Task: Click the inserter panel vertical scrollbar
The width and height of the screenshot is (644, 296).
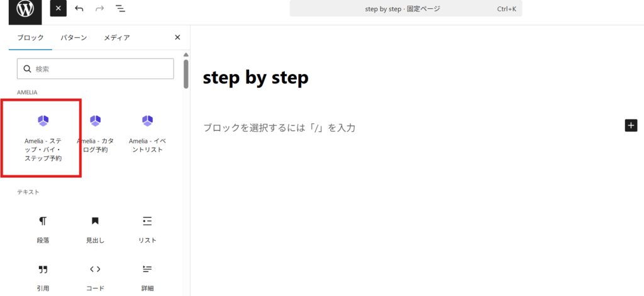Action: pyautogui.click(x=186, y=74)
